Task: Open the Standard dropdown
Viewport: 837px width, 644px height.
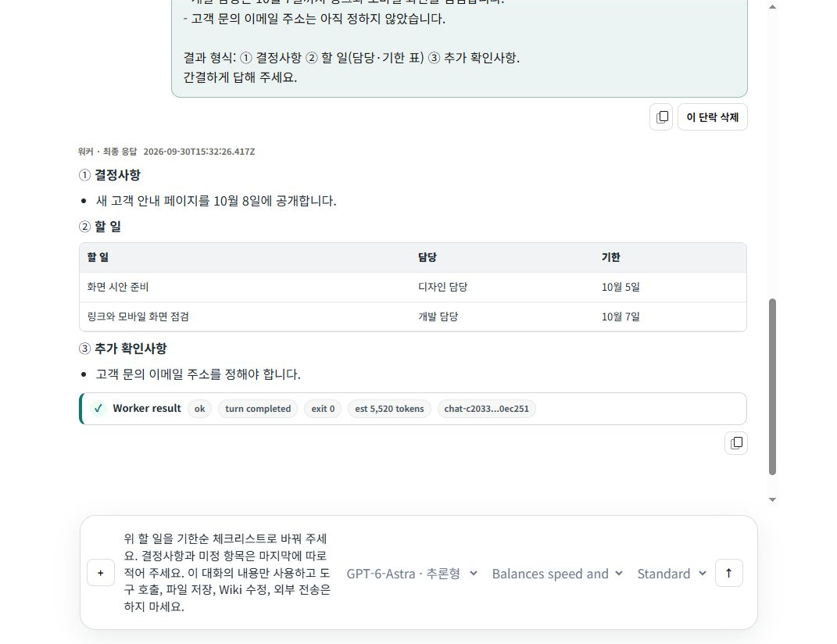Action: [671, 574]
